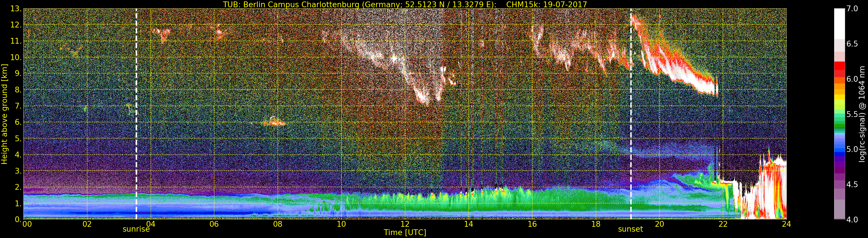Click the "04" time axis tick label
The width and height of the screenshot is (868, 238).
(x=151, y=224)
